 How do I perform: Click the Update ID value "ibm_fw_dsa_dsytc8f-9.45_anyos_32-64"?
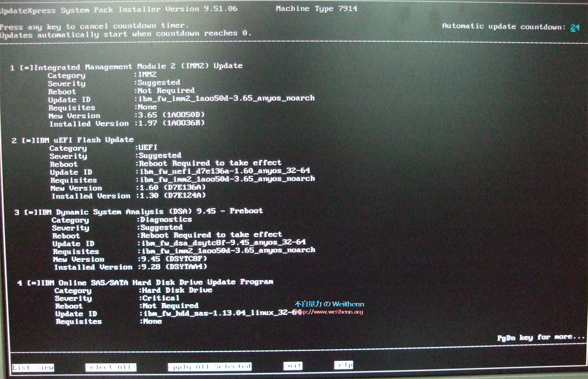[x=224, y=242]
